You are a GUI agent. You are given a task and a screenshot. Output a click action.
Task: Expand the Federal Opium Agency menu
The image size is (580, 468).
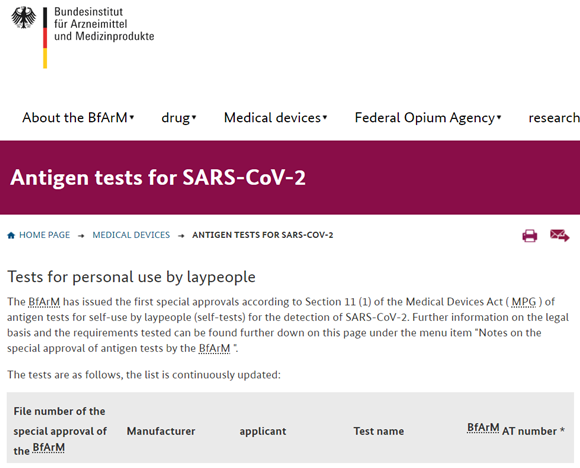[428, 118]
